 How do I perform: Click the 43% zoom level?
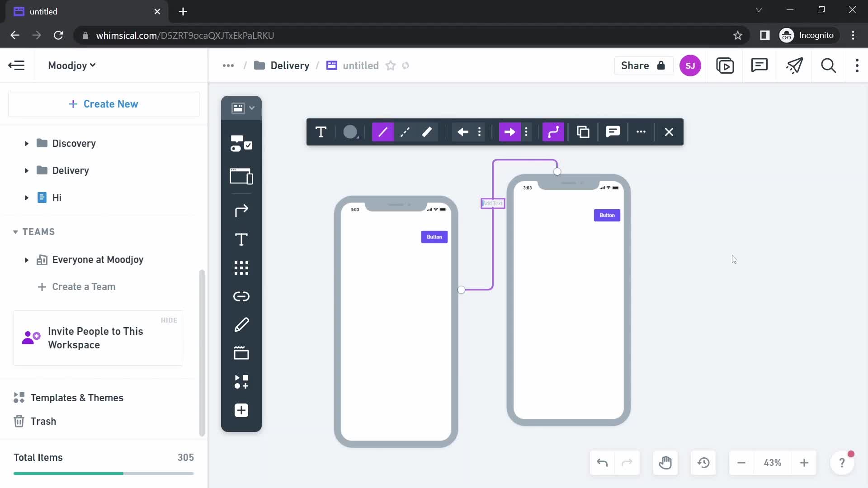tap(773, 463)
